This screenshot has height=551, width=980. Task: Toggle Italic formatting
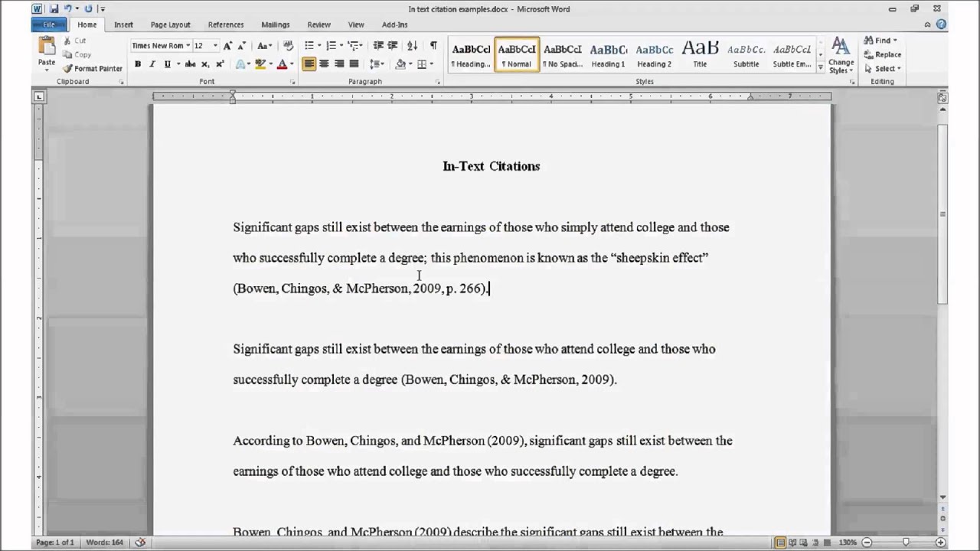click(x=152, y=64)
